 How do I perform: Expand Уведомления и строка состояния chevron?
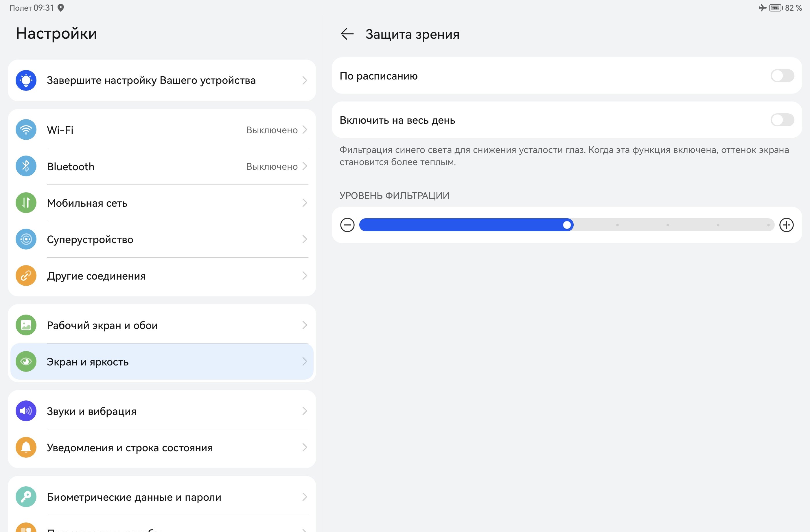(x=305, y=447)
